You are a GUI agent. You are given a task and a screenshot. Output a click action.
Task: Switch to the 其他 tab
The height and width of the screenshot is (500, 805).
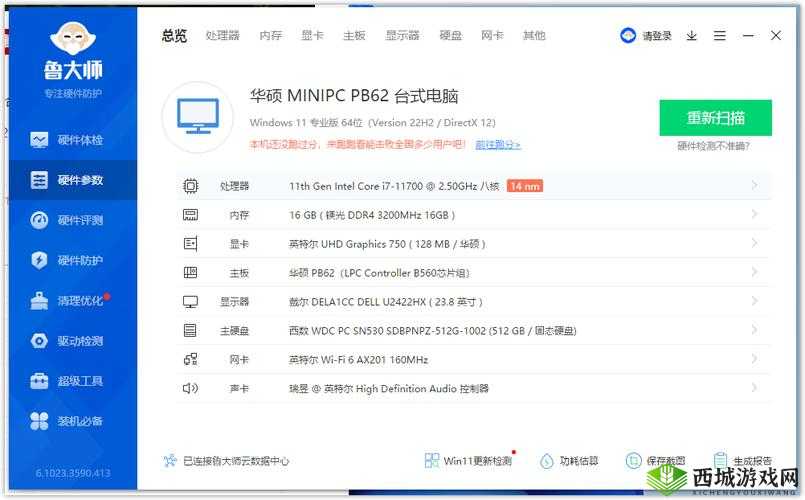pos(534,35)
